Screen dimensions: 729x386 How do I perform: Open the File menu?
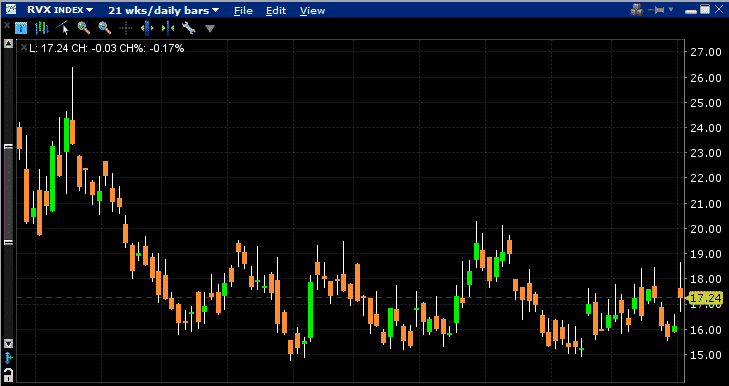243,10
